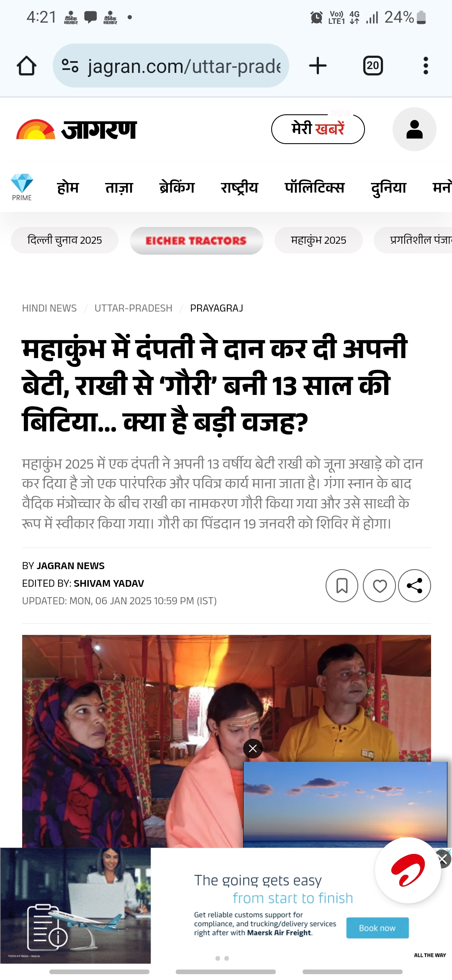The height and width of the screenshot is (980, 452).
Task: Bookmark this article
Action: [x=342, y=585]
